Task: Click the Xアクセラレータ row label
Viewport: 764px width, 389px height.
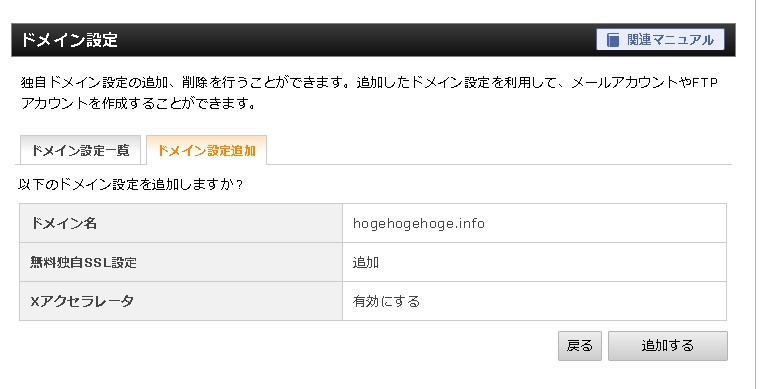Action: click(81, 301)
